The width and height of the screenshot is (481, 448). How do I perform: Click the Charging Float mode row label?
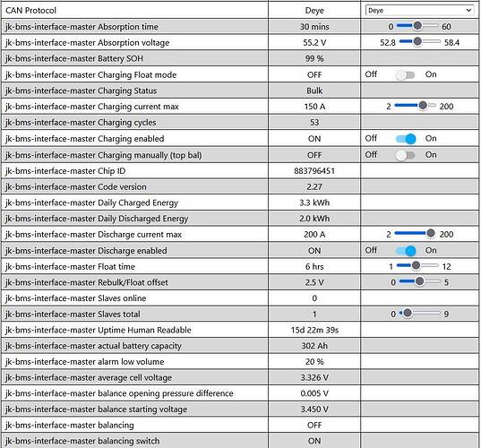click(91, 75)
